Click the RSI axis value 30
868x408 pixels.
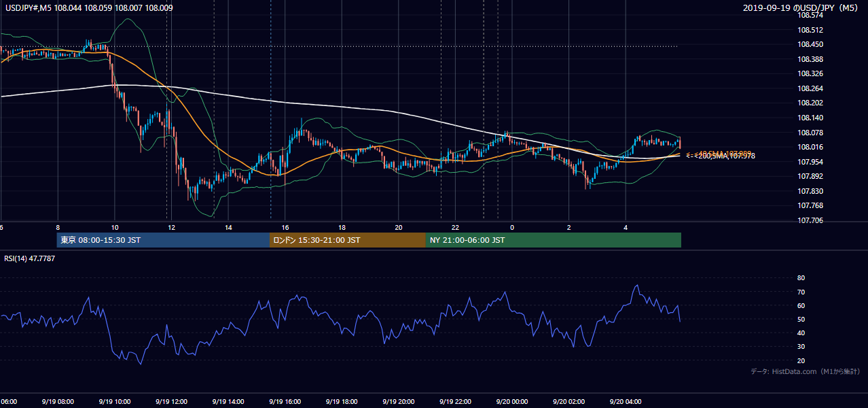tap(801, 347)
